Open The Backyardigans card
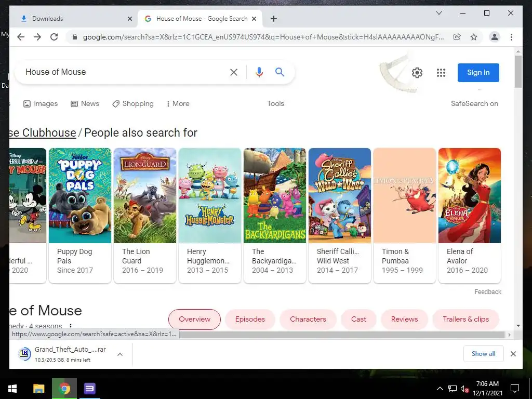The image size is (532, 399). pyautogui.click(x=275, y=216)
